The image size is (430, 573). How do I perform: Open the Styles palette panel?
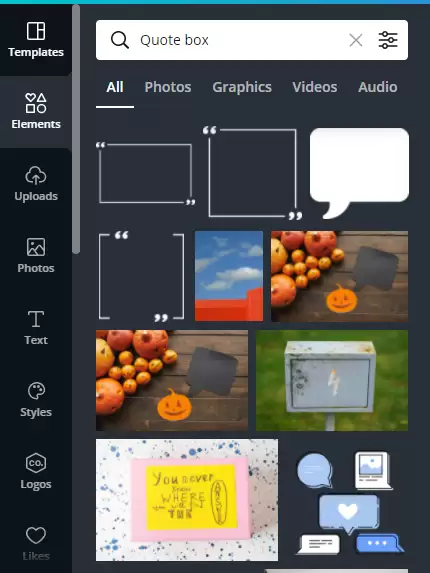(36, 399)
